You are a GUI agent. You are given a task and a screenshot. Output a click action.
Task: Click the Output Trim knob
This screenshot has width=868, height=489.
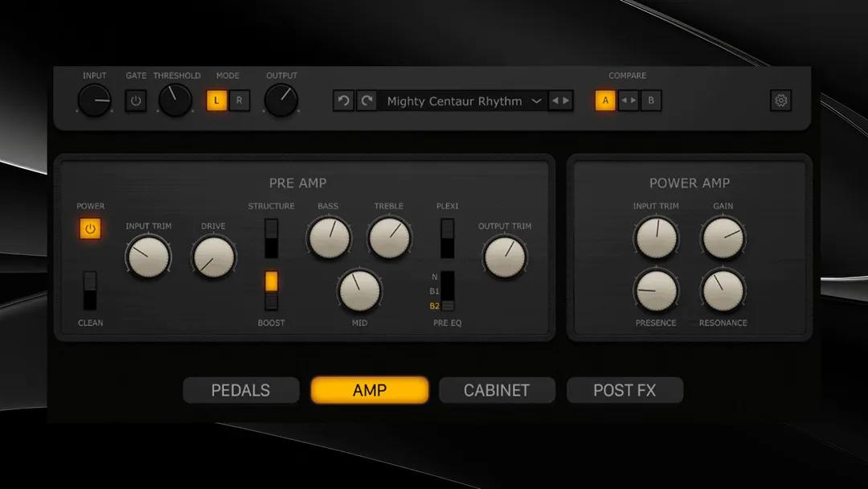[x=505, y=257]
